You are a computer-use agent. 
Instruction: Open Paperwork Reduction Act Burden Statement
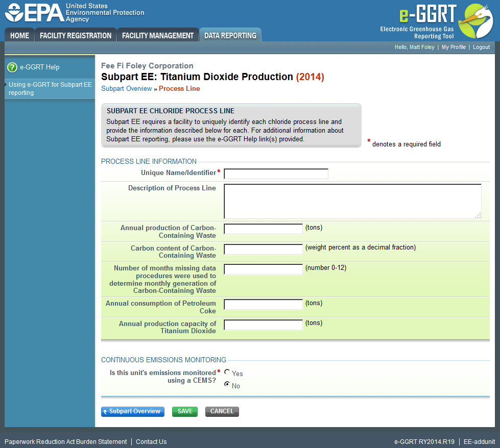click(x=66, y=442)
